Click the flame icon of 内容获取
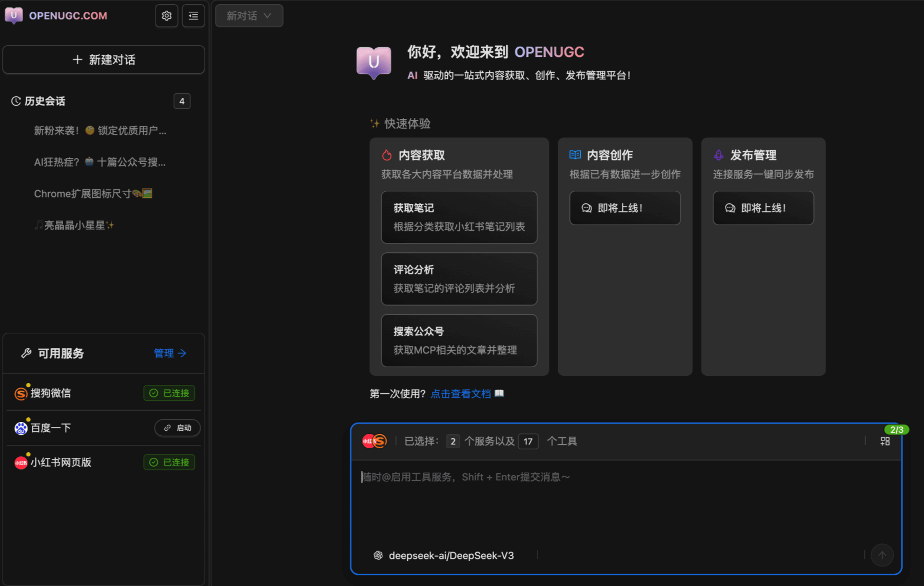The height and width of the screenshot is (586, 924). [387, 155]
